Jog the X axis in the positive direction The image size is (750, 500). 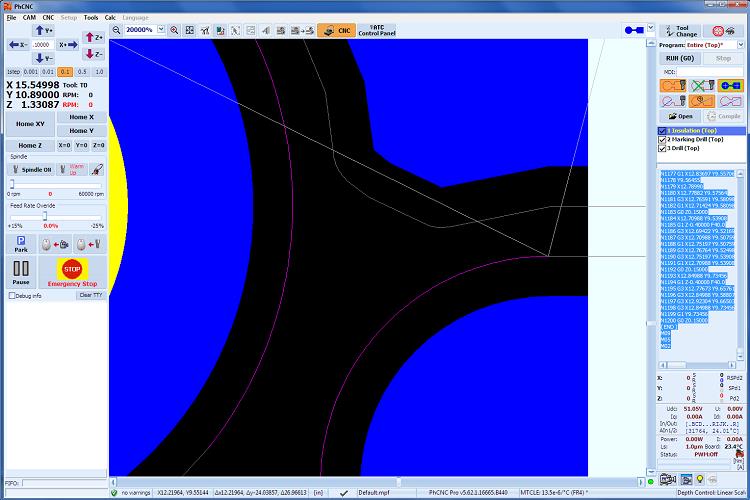coord(68,44)
